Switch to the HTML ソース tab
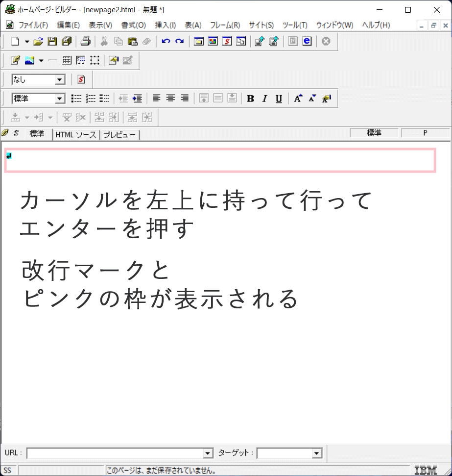Viewport: 452px width, 476px height. click(x=76, y=135)
